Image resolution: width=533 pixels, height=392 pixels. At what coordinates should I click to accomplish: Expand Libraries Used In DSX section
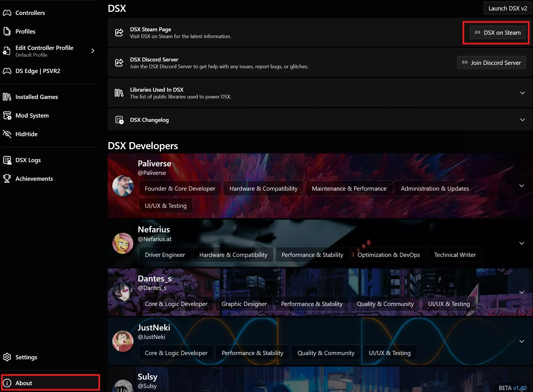(x=522, y=93)
